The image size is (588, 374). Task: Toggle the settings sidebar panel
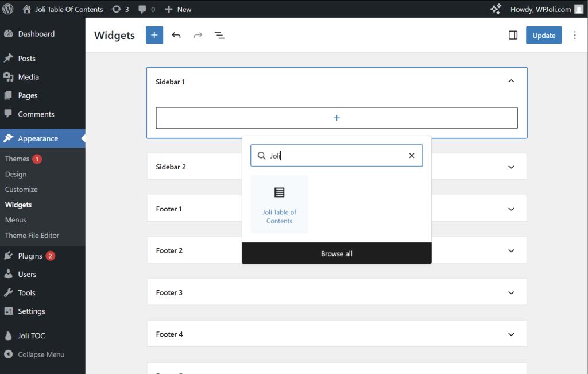(513, 36)
